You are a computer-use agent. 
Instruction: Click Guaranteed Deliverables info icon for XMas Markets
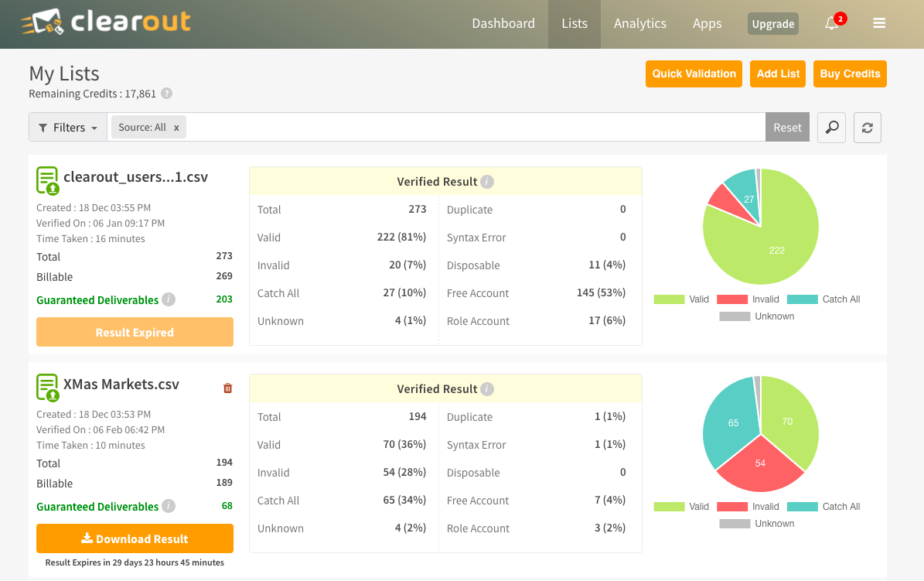[x=168, y=507]
